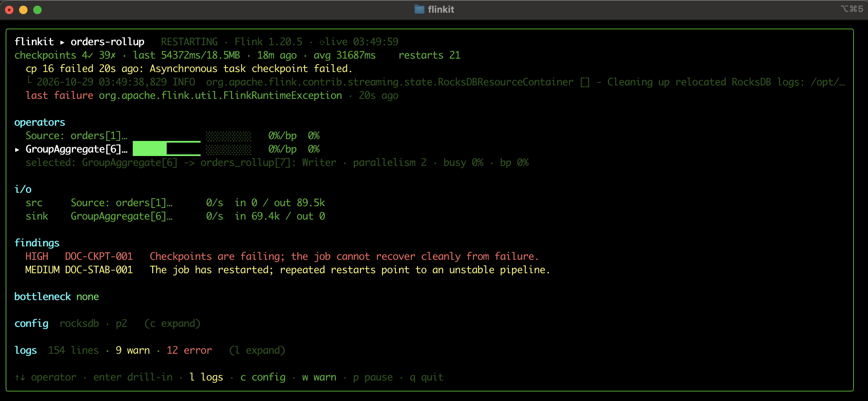Screen dimensions: 868x401
Task: Click the selection arrow beside GroupAggregate[6]
Action: click(x=17, y=150)
